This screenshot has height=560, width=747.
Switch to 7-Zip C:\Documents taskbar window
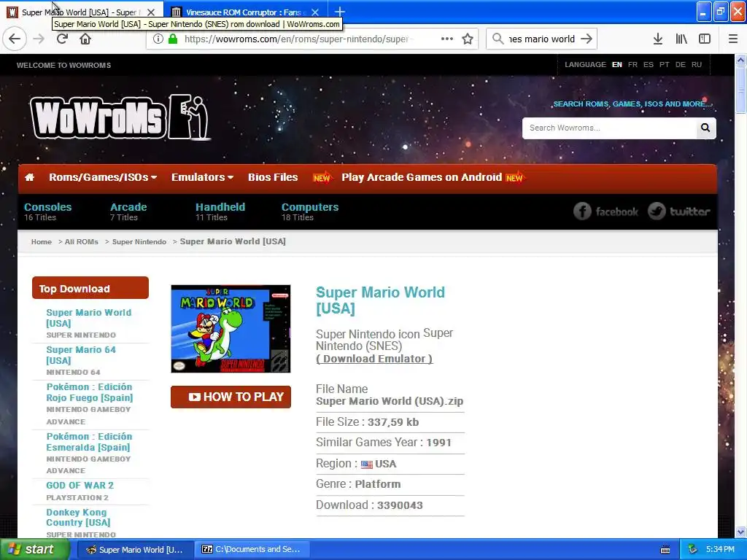252,550
